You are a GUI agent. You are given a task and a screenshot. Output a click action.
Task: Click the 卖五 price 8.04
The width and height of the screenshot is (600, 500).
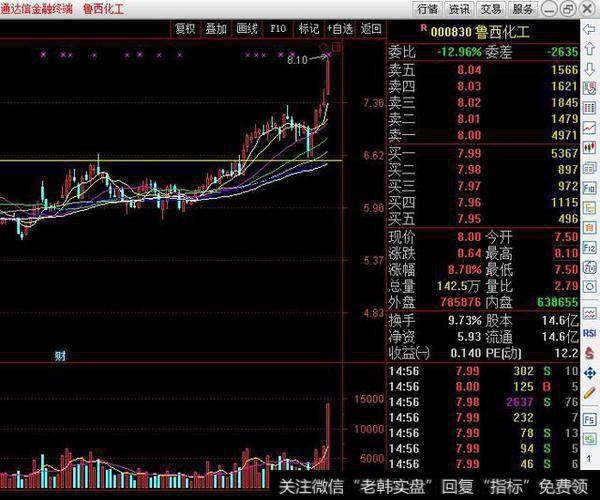pos(469,70)
